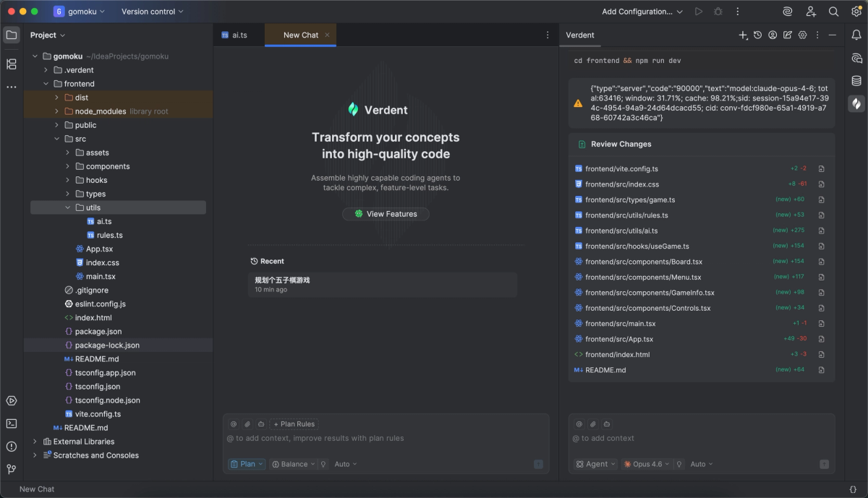868x498 pixels.
Task: Select the New Chat tab
Action: (x=300, y=35)
